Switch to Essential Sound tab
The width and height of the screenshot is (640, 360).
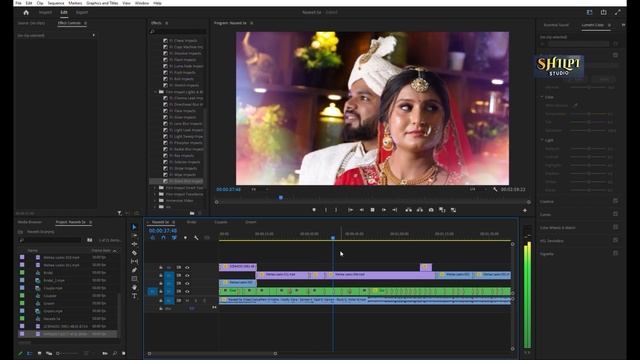[556, 25]
